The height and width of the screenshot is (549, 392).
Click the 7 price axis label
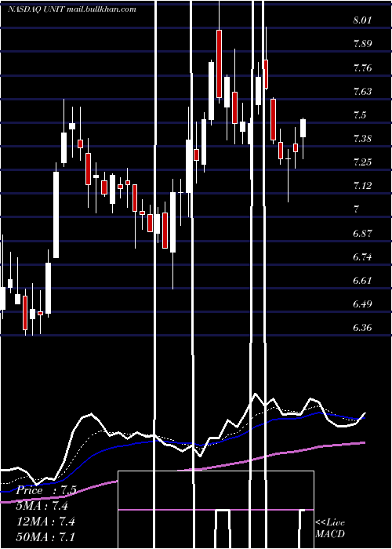356,209
